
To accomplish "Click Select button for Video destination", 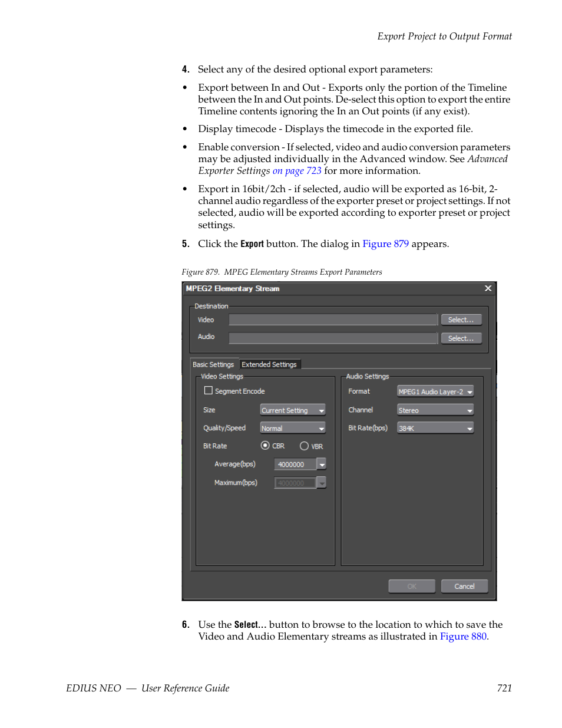I will coord(461,319).
